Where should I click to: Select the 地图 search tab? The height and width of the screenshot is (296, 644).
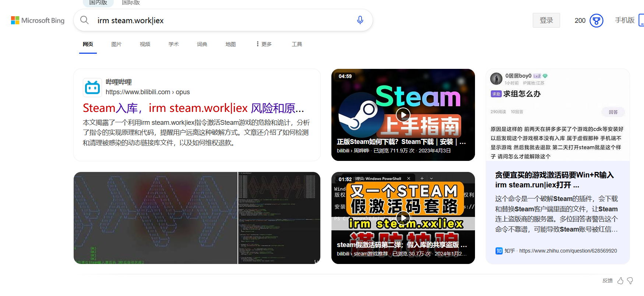[230, 44]
